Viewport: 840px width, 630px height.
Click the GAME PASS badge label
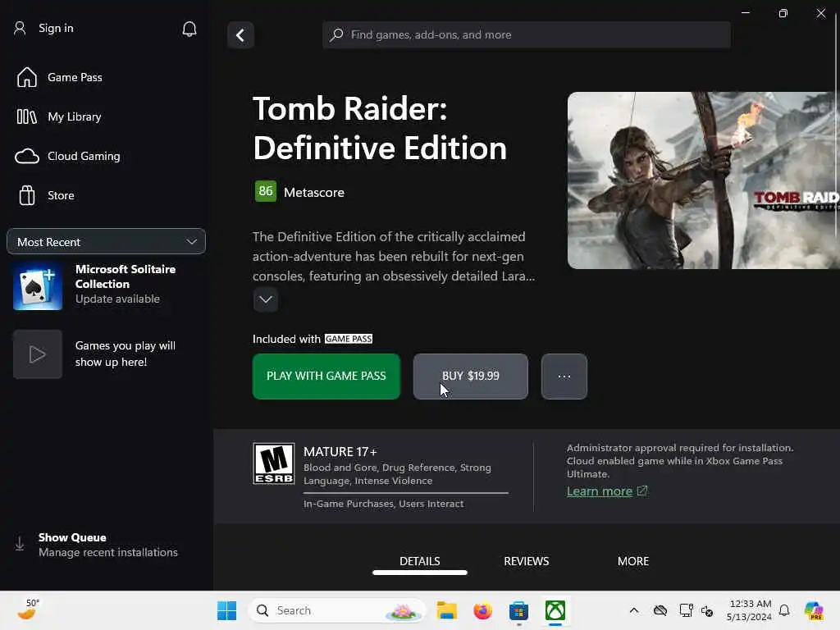pos(348,339)
